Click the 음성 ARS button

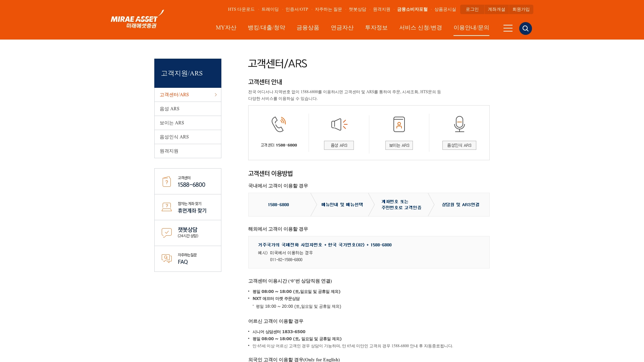(339, 145)
